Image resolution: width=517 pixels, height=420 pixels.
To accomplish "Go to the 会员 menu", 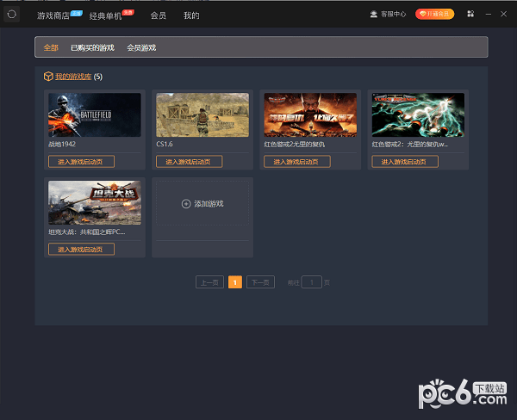I will pos(159,15).
